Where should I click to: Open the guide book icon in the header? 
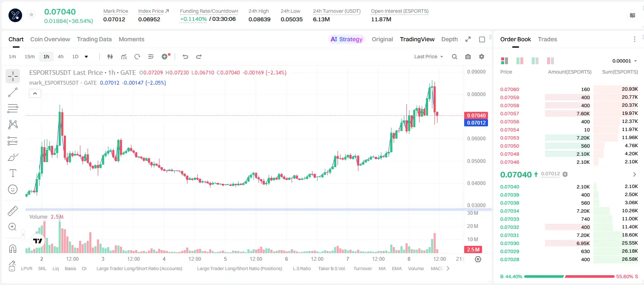click(x=633, y=15)
